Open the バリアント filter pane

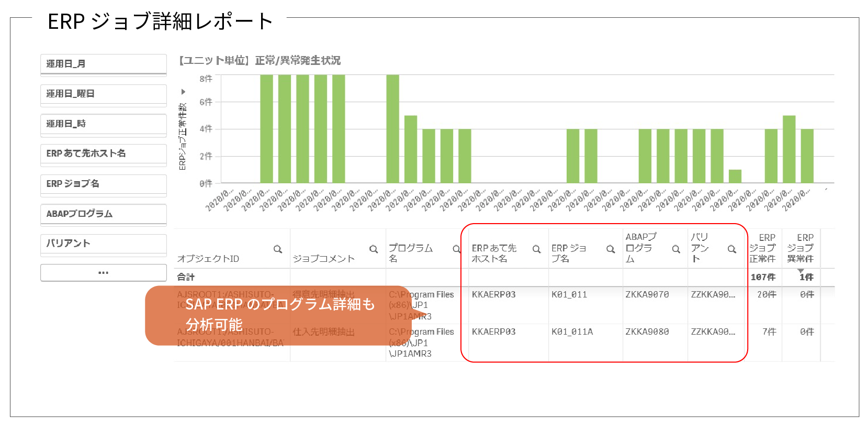tap(104, 244)
